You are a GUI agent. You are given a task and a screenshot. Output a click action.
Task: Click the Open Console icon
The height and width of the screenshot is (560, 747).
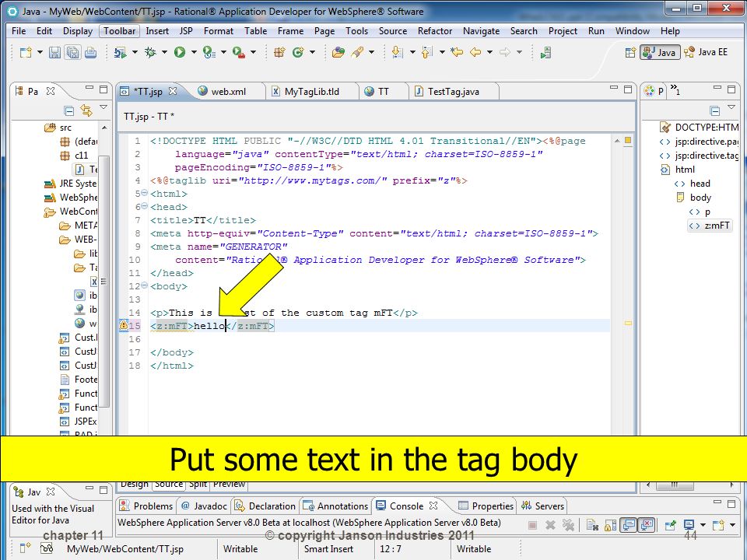717,525
